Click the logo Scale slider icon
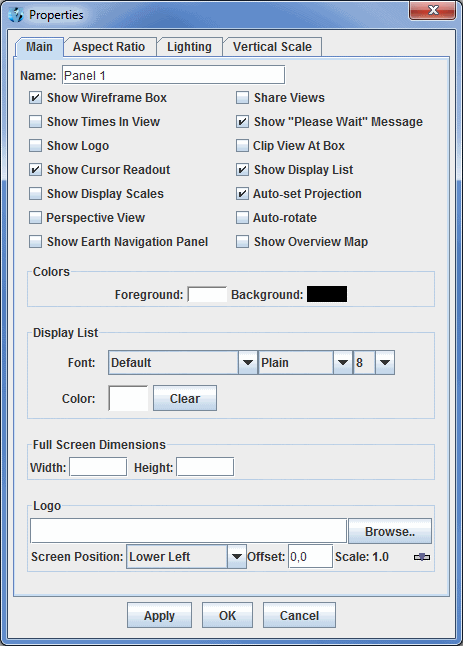 click(422, 557)
